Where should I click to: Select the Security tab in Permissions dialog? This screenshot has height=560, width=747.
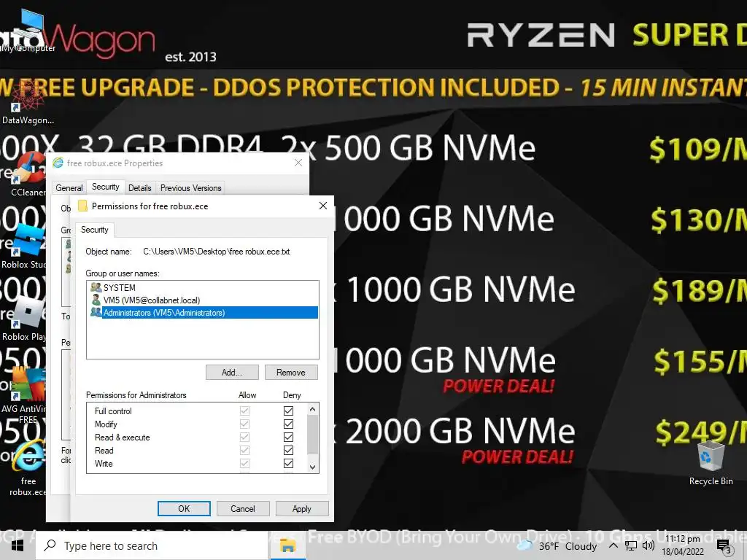[x=95, y=230]
